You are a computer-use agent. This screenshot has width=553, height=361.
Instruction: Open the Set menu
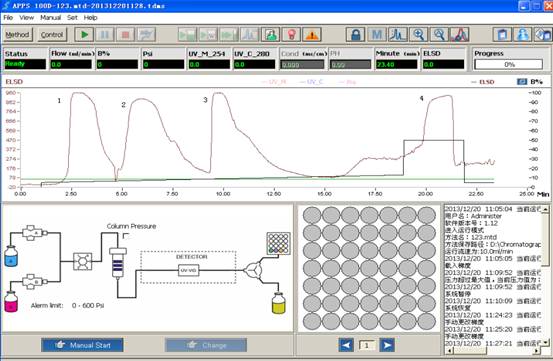72,18
